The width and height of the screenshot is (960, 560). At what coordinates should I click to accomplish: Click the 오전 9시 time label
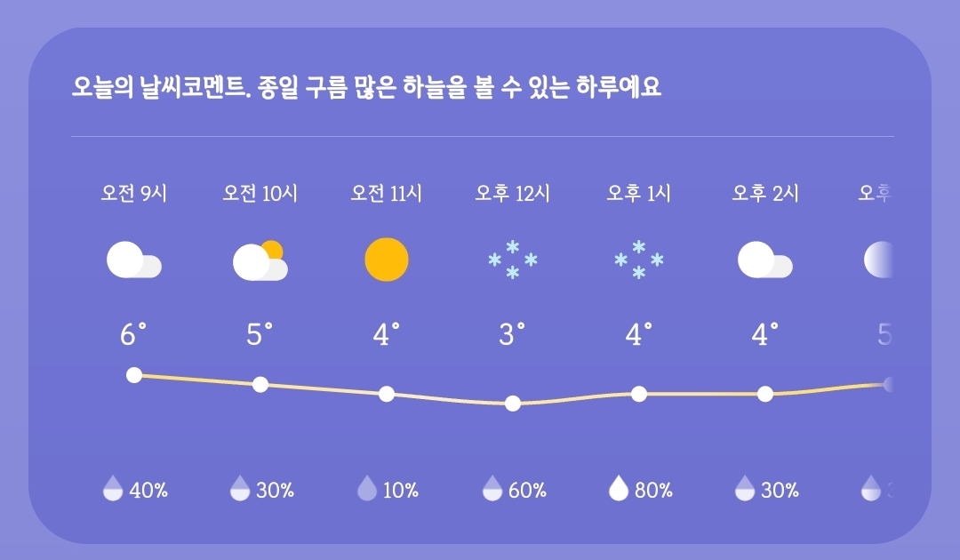click(134, 194)
